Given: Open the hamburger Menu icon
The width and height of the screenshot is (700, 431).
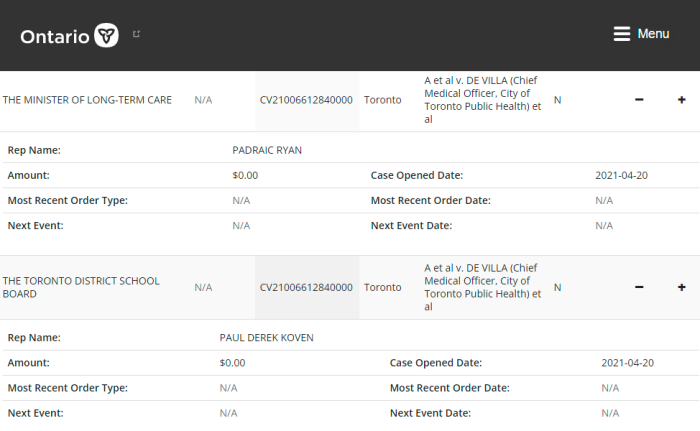Looking at the screenshot, I should [621, 34].
